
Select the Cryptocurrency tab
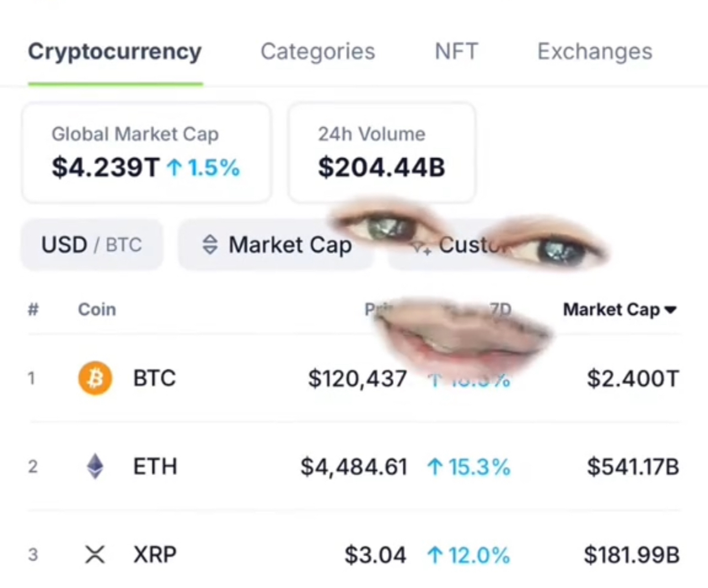tap(115, 52)
